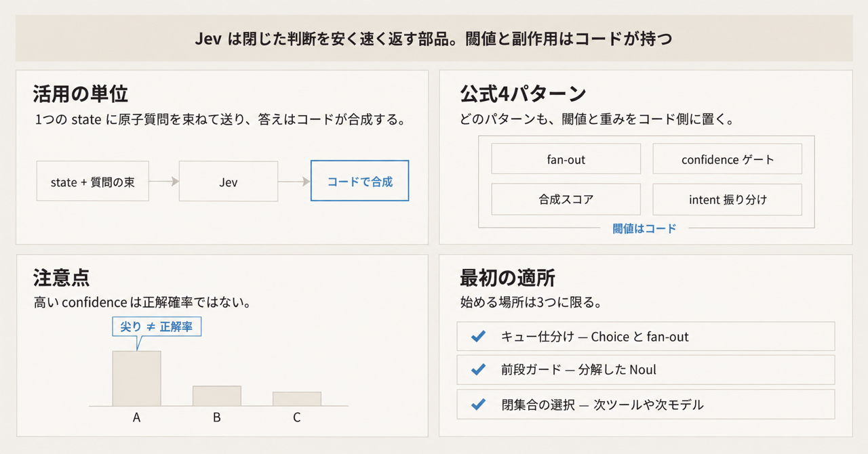Click the Jev box in the flow diagram
Viewport: 868px width, 454px height.
point(229,182)
